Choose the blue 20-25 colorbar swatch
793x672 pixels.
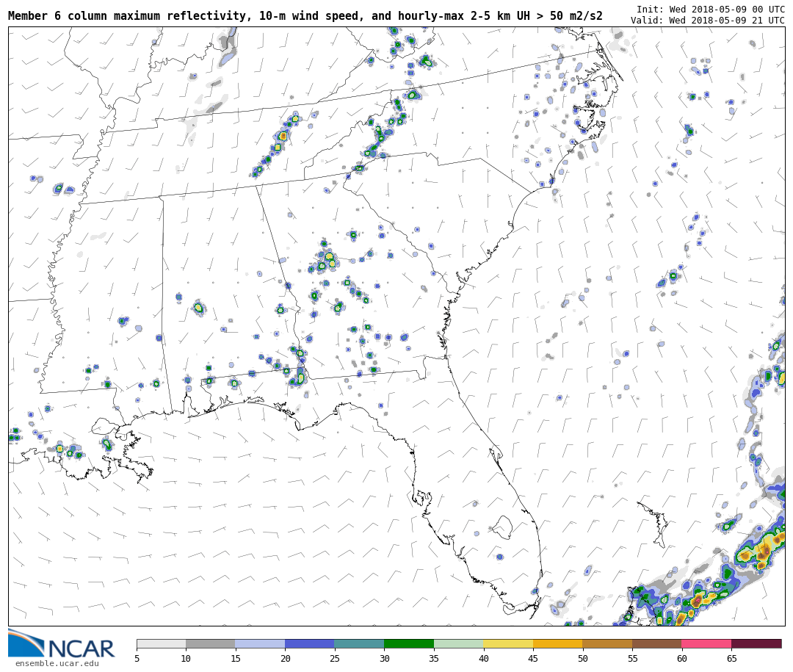[x=309, y=644]
